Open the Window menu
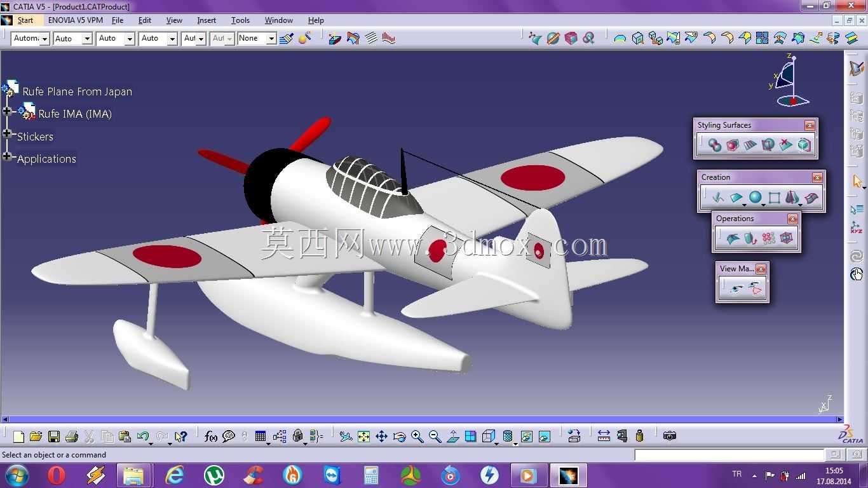 279,20
